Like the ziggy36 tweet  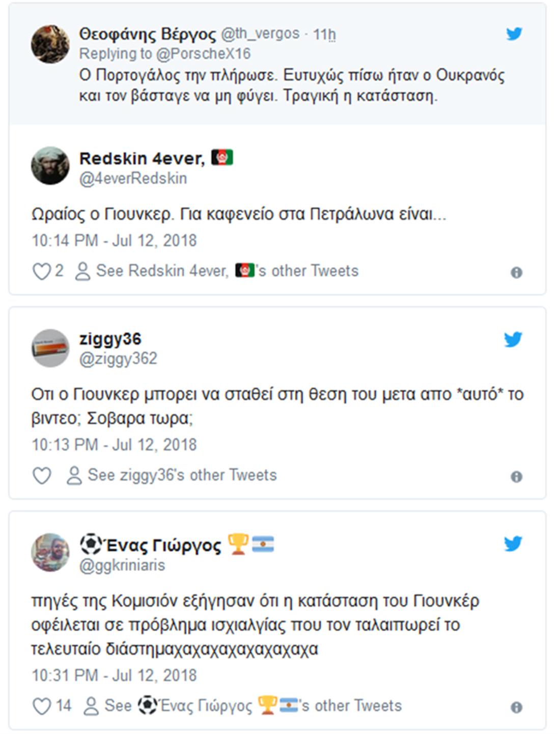point(42,476)
